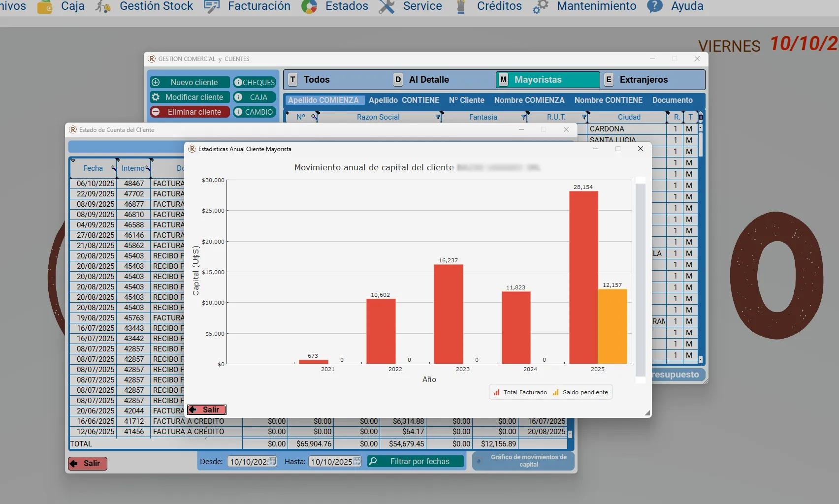Click the Ayuda question mark icon
This screenshot has height=504, width=839.
tap(654, 6)
